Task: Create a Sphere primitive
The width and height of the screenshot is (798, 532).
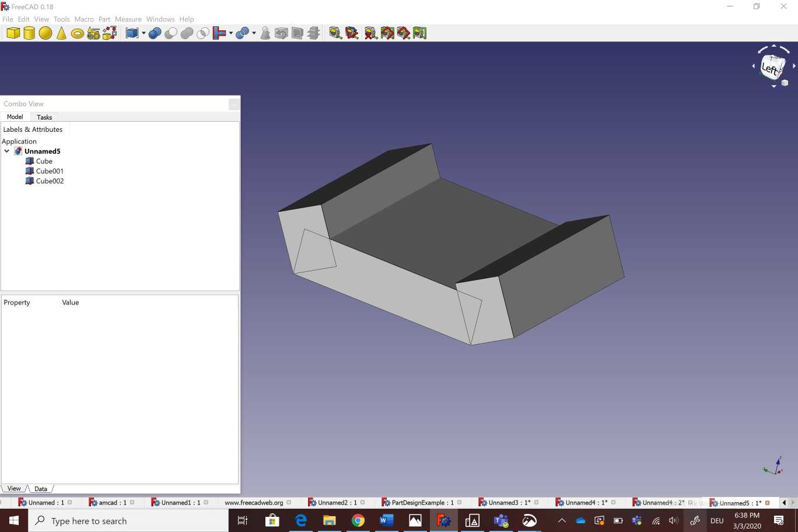Action: pyautogui.click(x=45, y=33)
